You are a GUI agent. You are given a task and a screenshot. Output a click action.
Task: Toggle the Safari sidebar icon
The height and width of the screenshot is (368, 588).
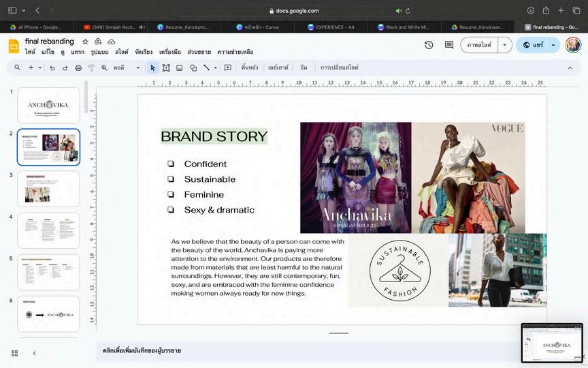click(12, 10)
